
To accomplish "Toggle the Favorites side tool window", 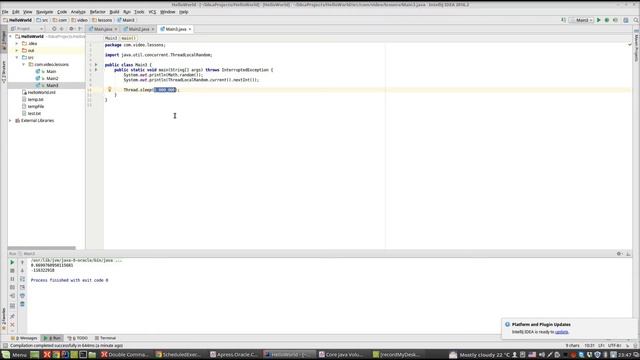I will coord(4,318).
